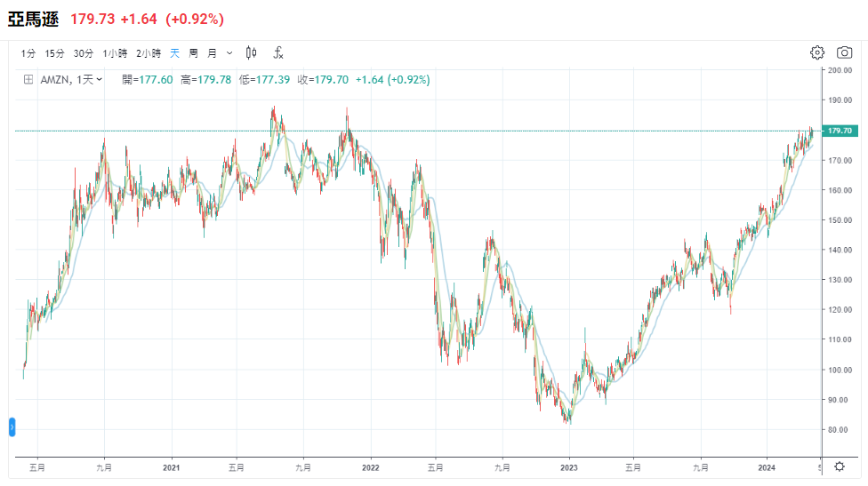Click the 低=177.39 low value
Screen dimensions: 868x486
(x=265, y=80)
